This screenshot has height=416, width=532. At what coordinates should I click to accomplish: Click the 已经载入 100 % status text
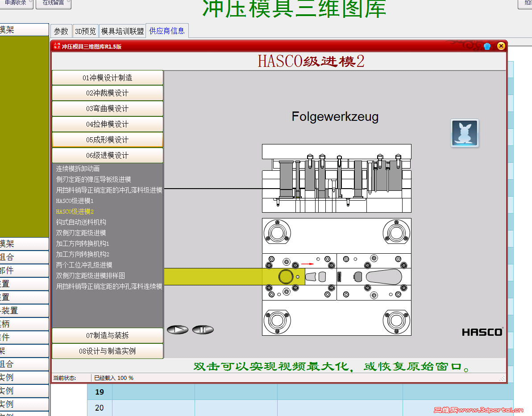[x=114, y=378]
